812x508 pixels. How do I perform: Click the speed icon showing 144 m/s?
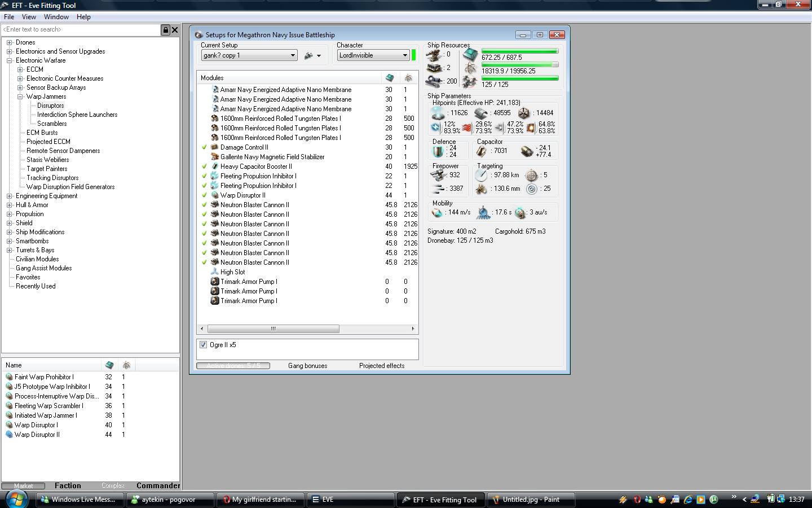(437, 213)
